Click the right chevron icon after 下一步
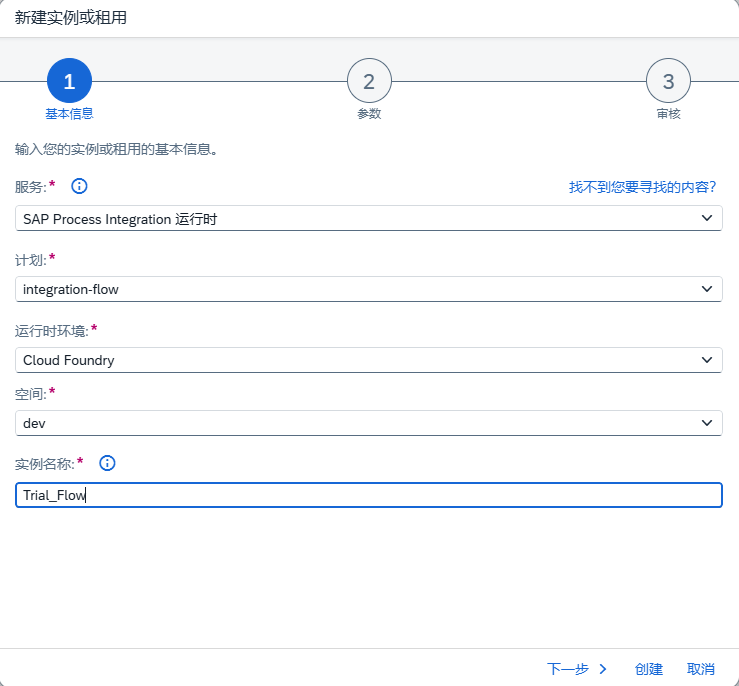The image size is (739, 686). [x=603, y=669]
